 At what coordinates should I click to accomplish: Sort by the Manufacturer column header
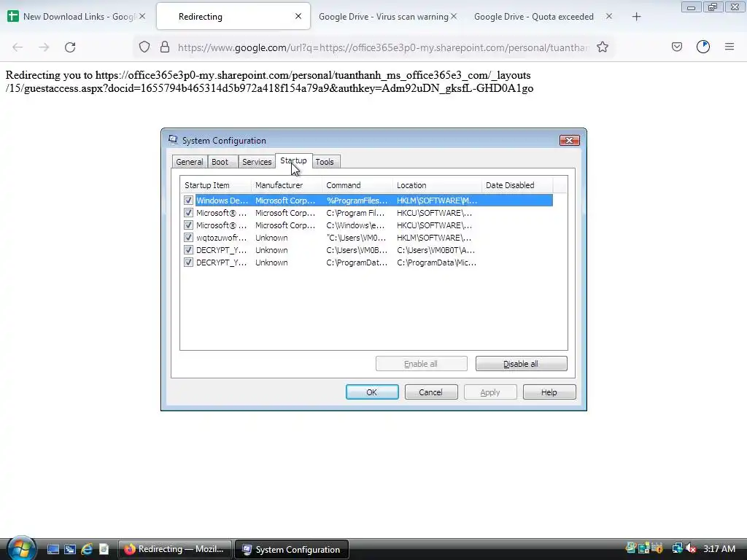[286, 185]
